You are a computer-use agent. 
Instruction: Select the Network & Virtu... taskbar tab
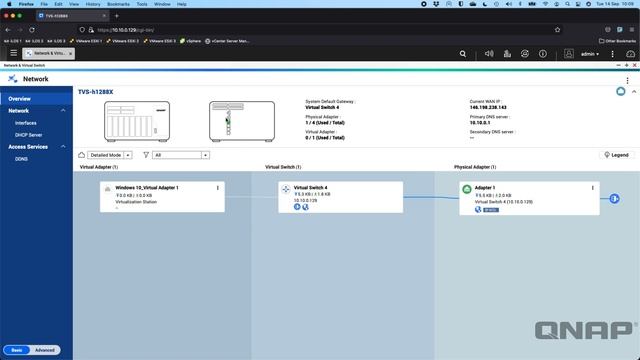coord(48,53)
